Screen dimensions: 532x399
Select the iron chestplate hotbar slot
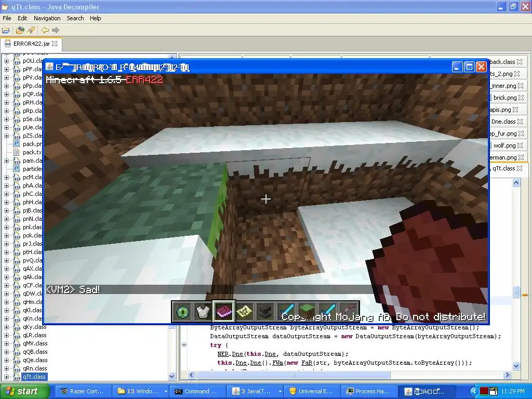pos(203,312)
